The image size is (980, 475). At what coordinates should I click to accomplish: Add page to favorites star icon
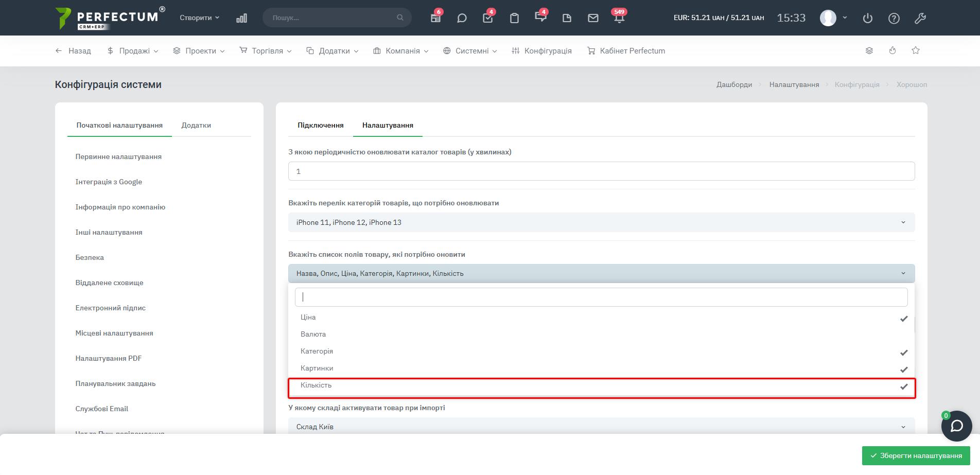coord(916,50)
